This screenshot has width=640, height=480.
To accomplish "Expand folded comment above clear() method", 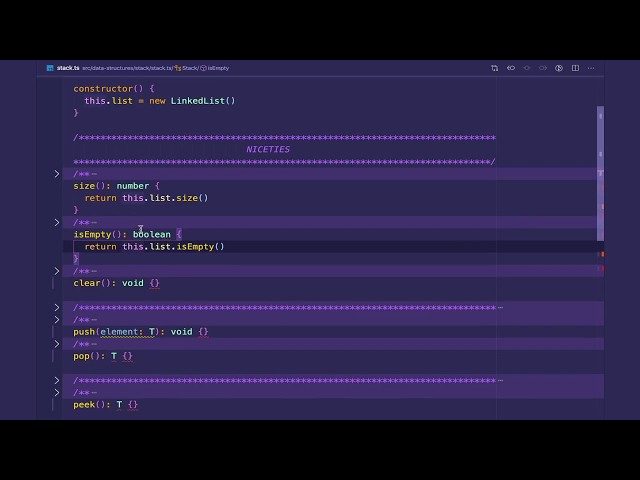I will 57,271.
